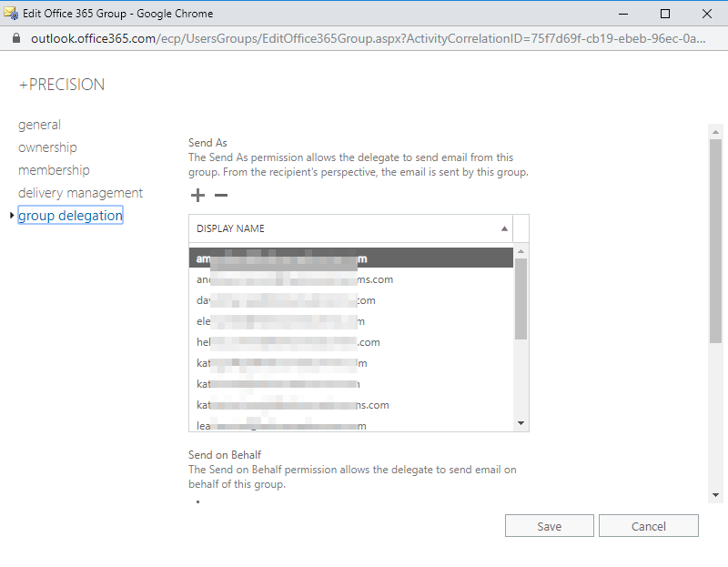The image size is (728, 567).
Task: Toggle the sort arrow beside DISPLAY NAME
Action: pos(504,228)
